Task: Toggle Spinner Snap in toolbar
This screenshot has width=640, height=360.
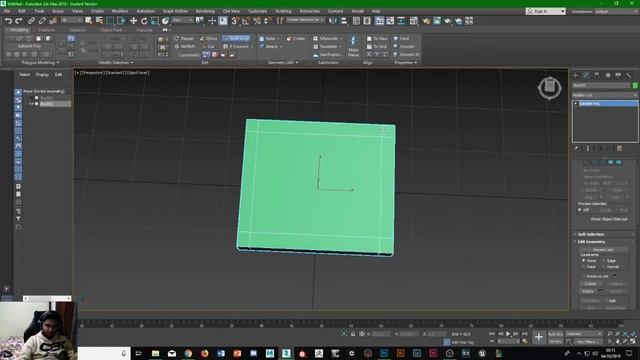Action: pos(268,21)
